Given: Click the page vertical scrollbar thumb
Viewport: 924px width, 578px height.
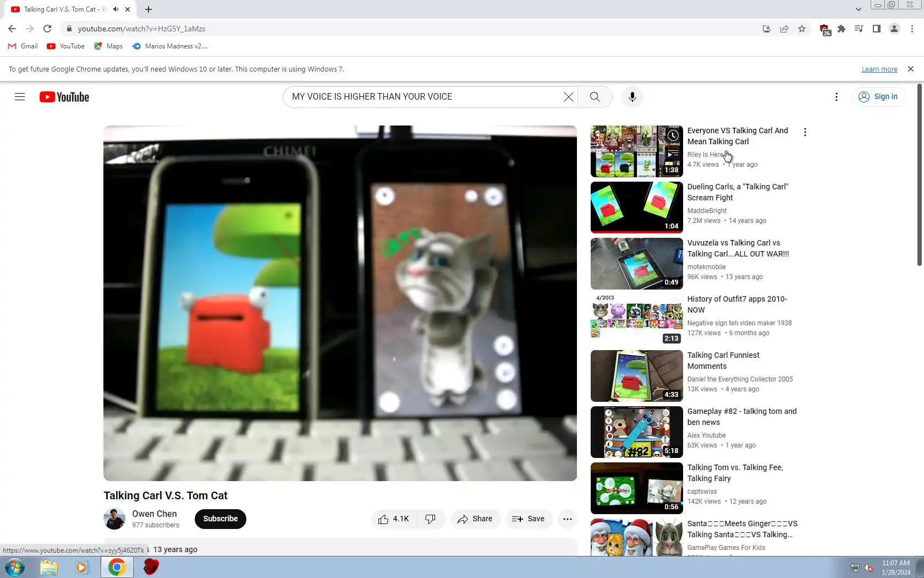Looking at the screenshot, I should (920, 175).
